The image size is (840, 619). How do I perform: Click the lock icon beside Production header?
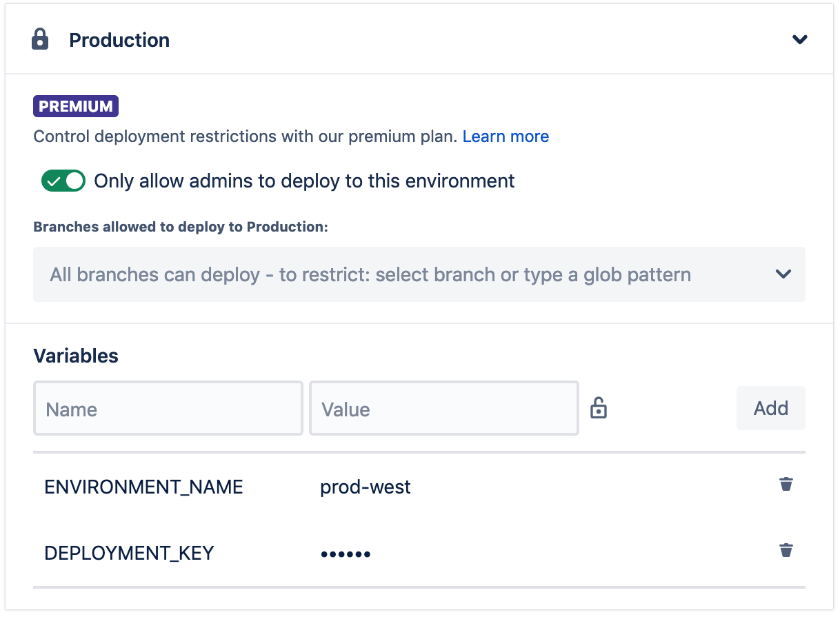(39, 39)
